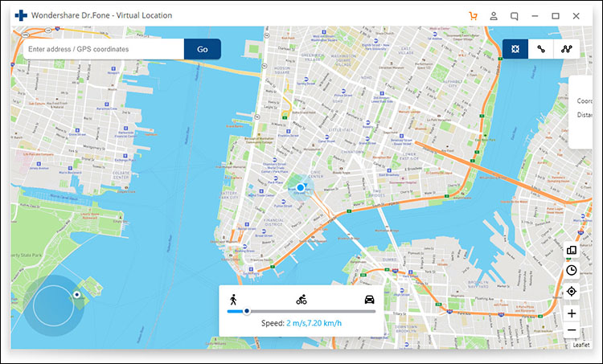Select One-stop route mode icon

coord(541,49)
